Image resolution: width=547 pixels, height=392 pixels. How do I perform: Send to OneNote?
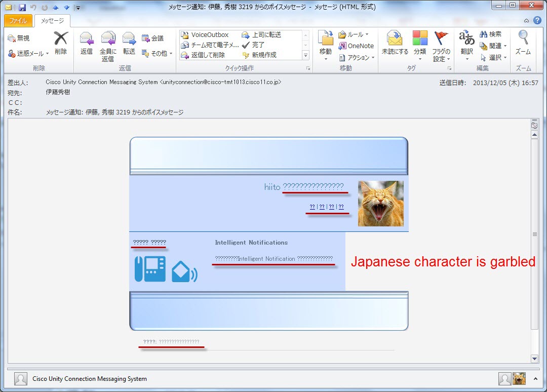356,46
